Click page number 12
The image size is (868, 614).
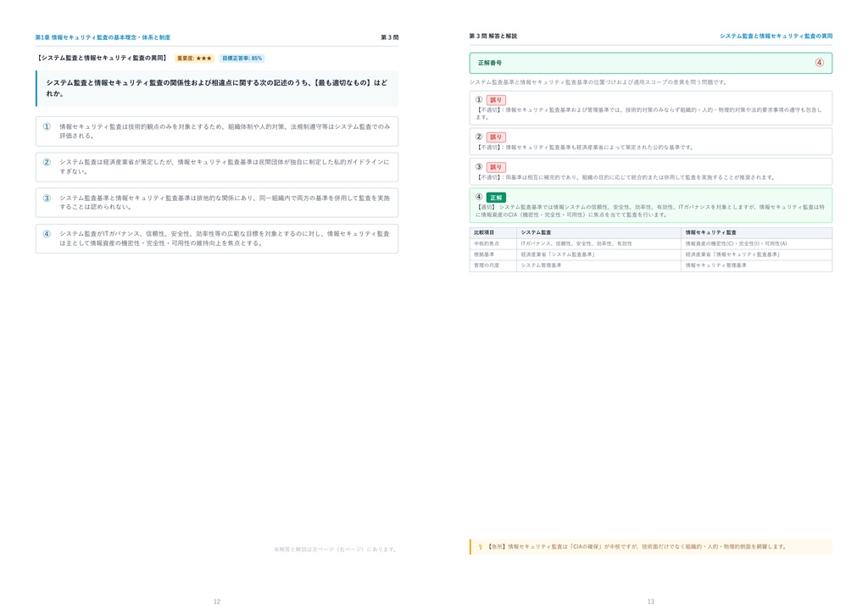217,601
